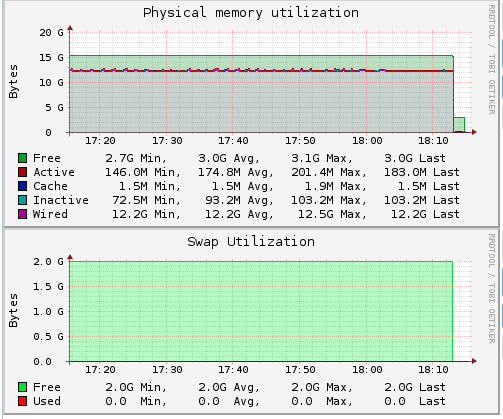503x419 pixels.
Task: Click the Physical memory utilization title
Action: pos(251,13)
